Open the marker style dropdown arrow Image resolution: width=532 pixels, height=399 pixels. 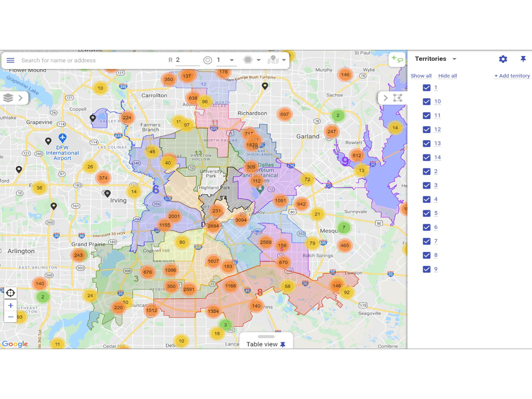click(x=284, y=60)
